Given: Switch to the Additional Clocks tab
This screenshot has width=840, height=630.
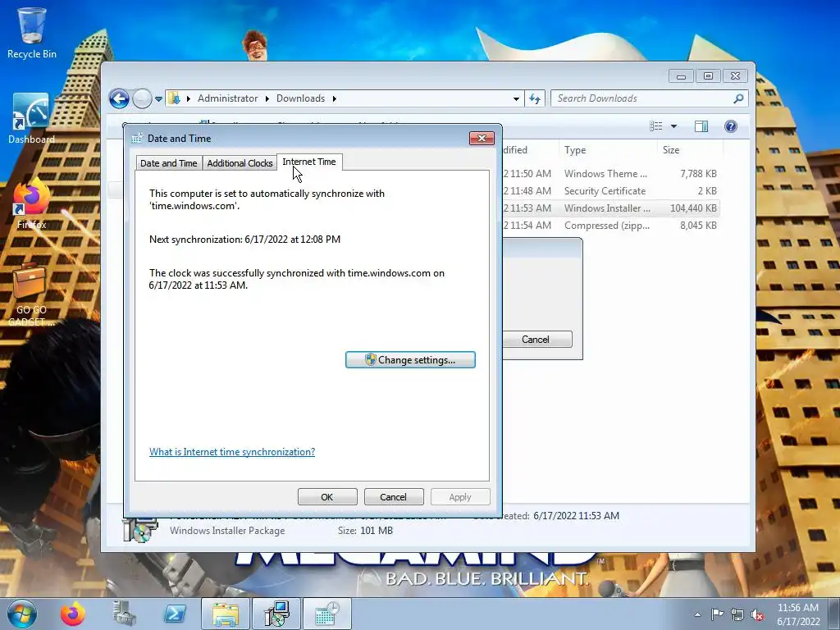Looking at the screenshot, I should (240, 163).
